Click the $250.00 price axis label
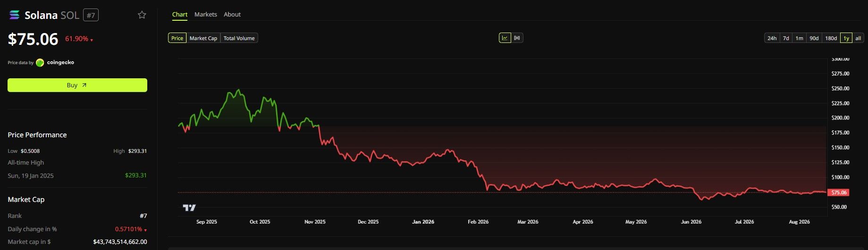This screenshot has width=868, height=250. point(840,89)
